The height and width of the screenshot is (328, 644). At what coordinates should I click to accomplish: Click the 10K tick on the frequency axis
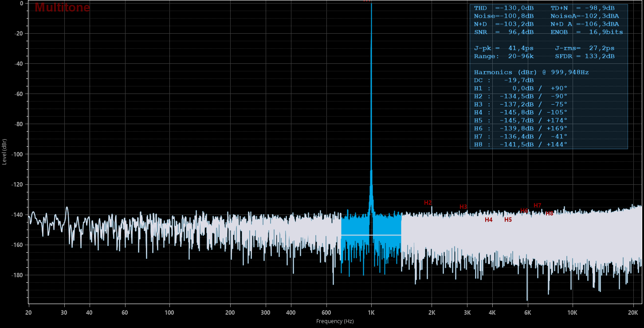tap(573, 312)
